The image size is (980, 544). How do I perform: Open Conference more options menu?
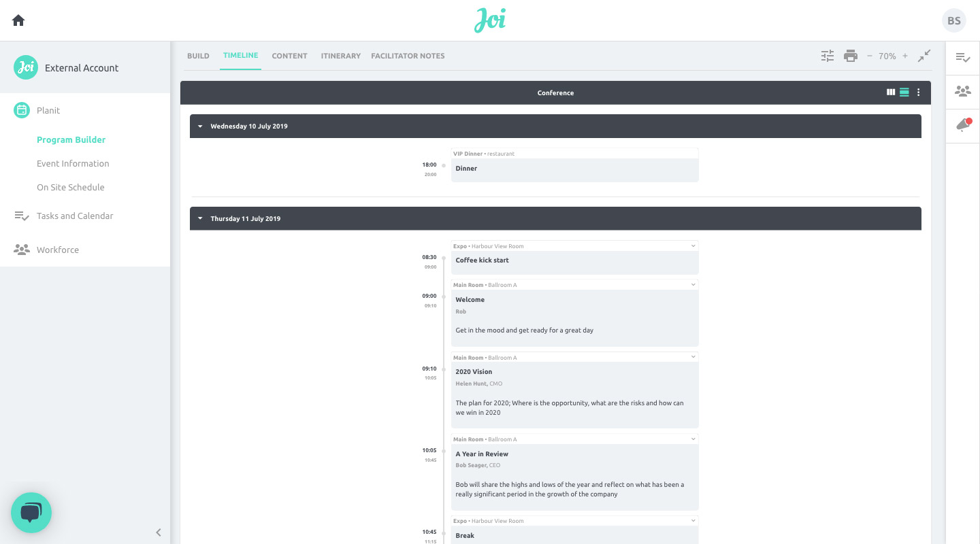(x=919, y=92)
